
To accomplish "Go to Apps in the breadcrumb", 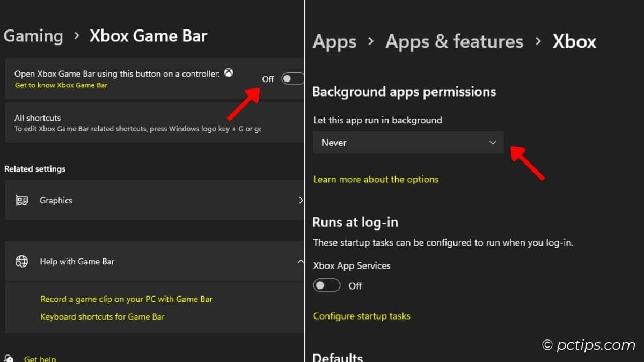I will tap(334, 42).
